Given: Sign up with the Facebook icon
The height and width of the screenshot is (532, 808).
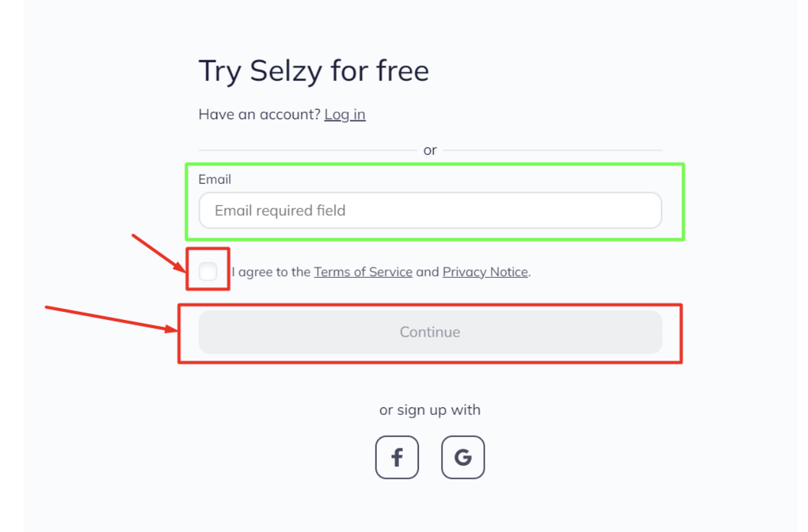Looking at the screenshot, I should [x=397, y=458].
